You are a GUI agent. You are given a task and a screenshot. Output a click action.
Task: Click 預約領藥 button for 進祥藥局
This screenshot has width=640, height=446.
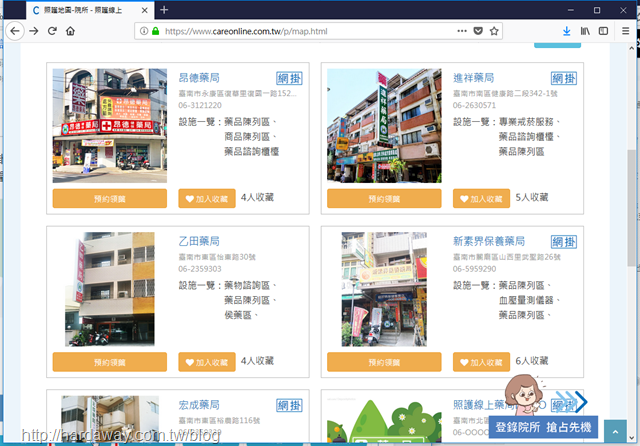[x=384, y=199]
